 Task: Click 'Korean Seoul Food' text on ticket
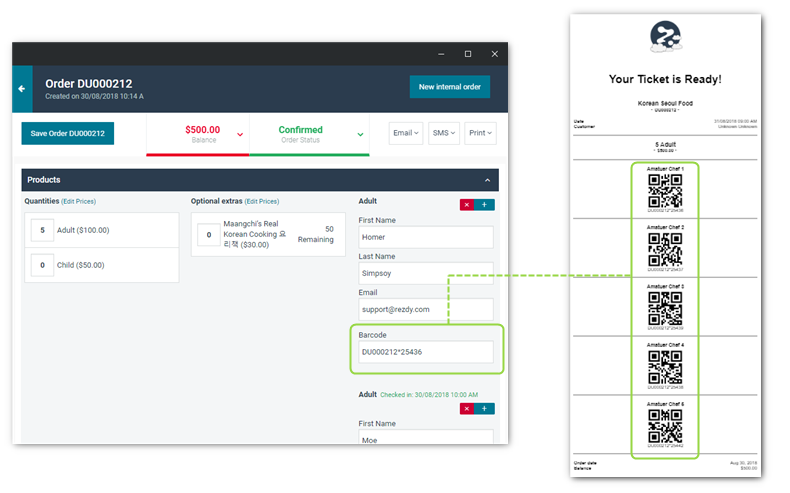(665, 103)
